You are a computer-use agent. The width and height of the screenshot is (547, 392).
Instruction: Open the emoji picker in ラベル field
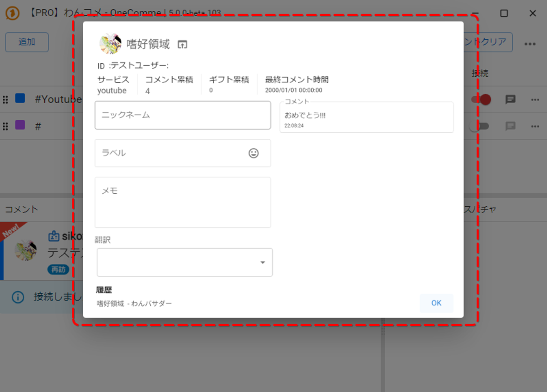coord(253,153)
